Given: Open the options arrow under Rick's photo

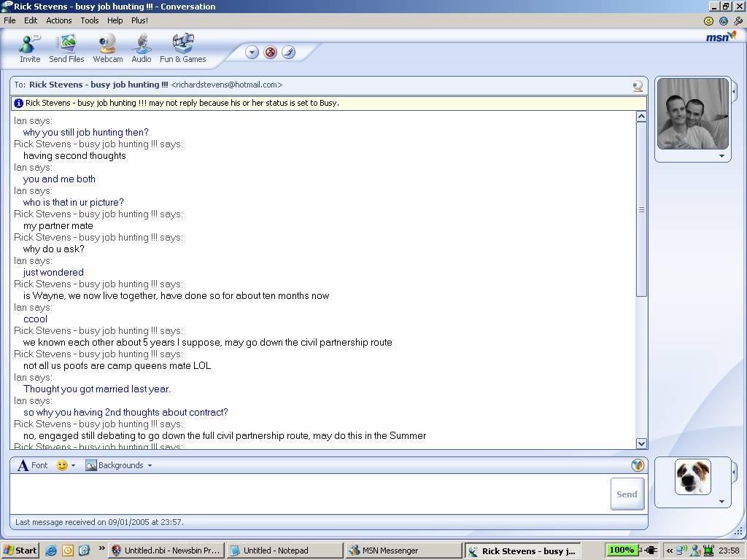Looking at the screenshot, I should (x=721, y=156).
